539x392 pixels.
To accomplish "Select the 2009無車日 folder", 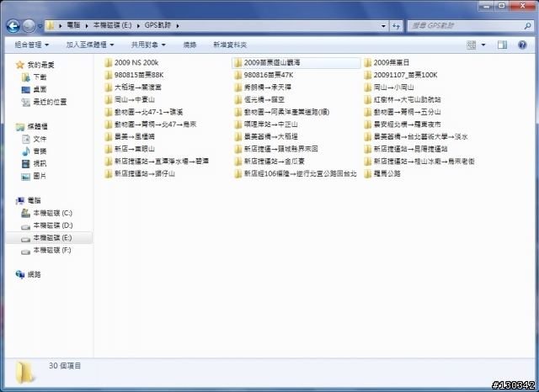I will [387, 62].
